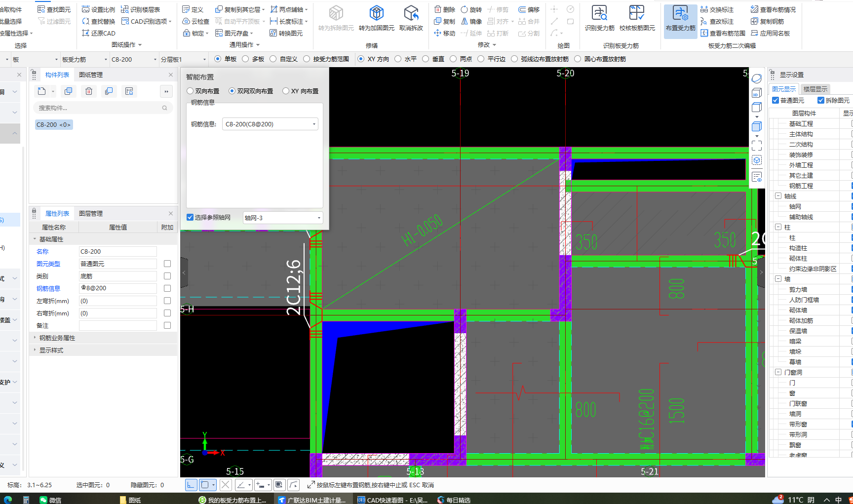Click the 还原CAD toolbar icon
This screenshot has height=504, width=853.
coord(86,33)
